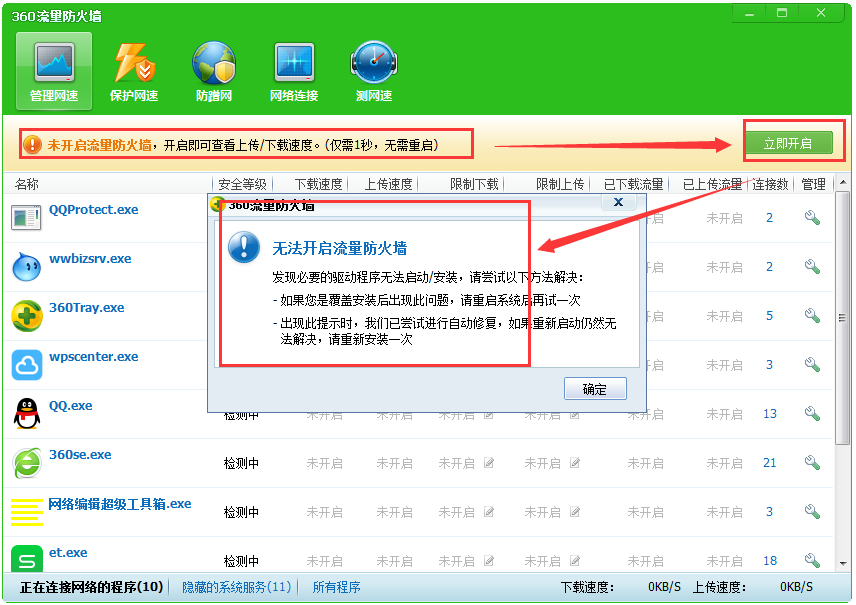Viewport: 856px width, 605px height.
Task: Edit download limit for 360se.exe
Action: point(489,463)
